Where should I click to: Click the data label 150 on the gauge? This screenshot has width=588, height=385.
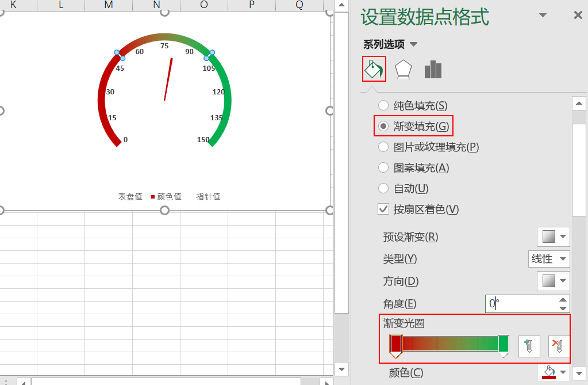(203, 139)
